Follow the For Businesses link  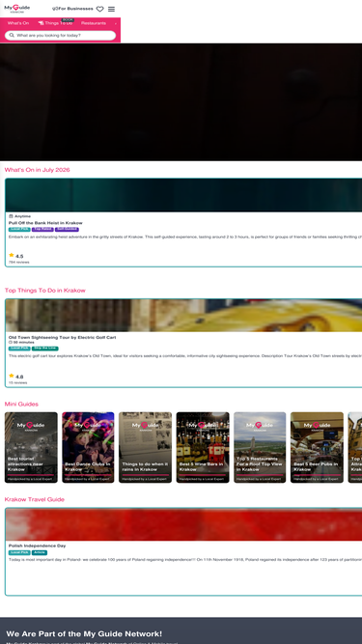tap(74, 9)
